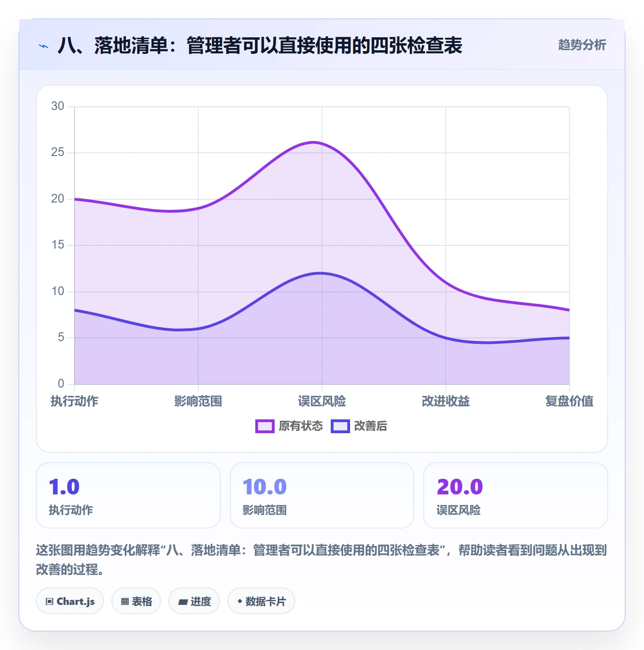Click the description paragraph below the cards
The image size is (644, 650).
pos(322,560)
